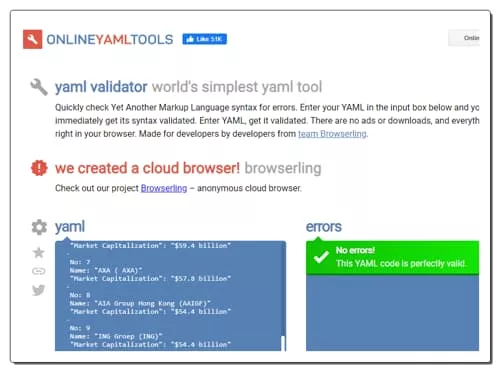Click the red wrench logo icon
Image resolution: width=500 pixels, height=372 pixels.
click(32, 39)
